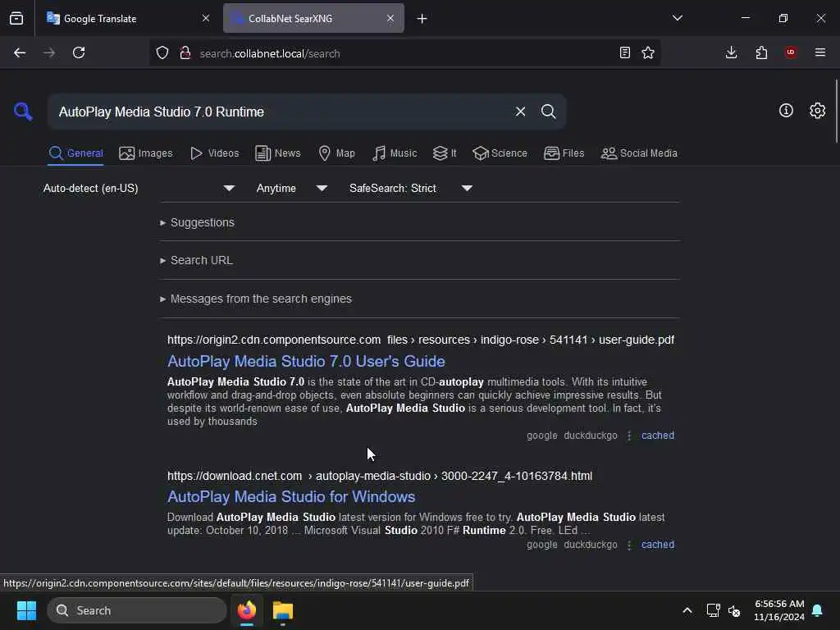Open more options dots on User's Guide result
Screen dimensions: 840x630
(x=629, y=436)
